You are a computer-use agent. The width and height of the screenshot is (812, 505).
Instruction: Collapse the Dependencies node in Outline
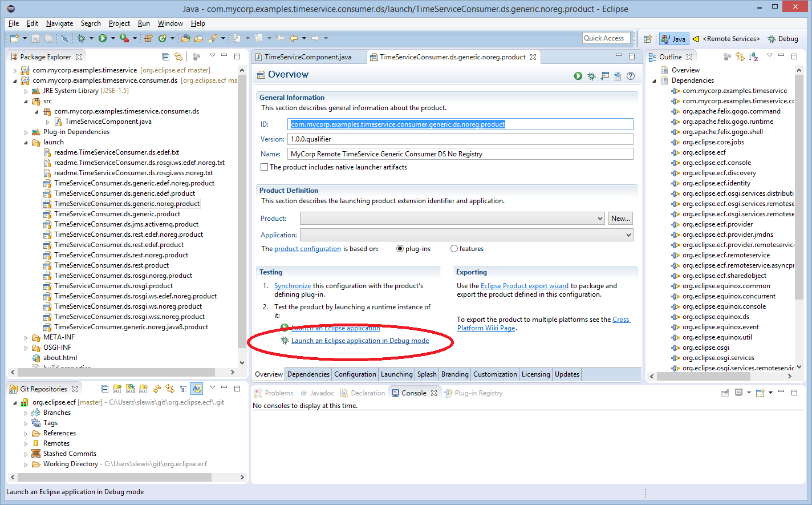click(654, 80)
